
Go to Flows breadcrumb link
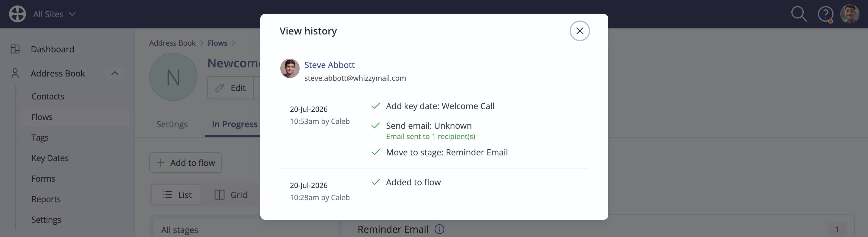click(217, 43)
